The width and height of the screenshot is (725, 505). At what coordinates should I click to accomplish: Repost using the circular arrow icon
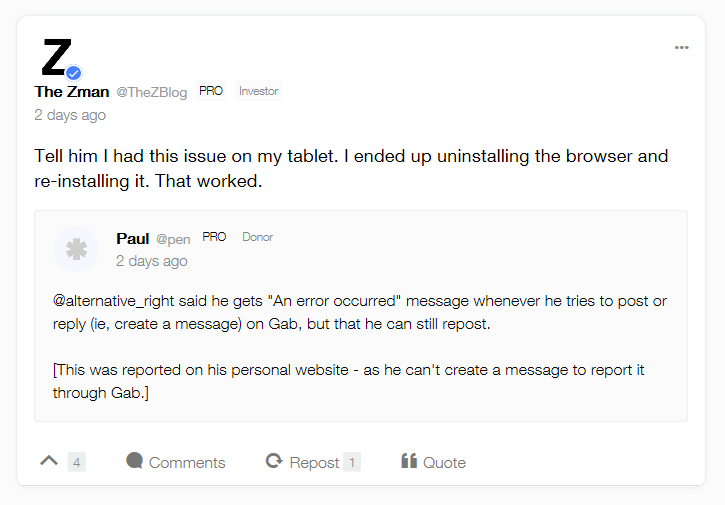[x=274, y=461]
